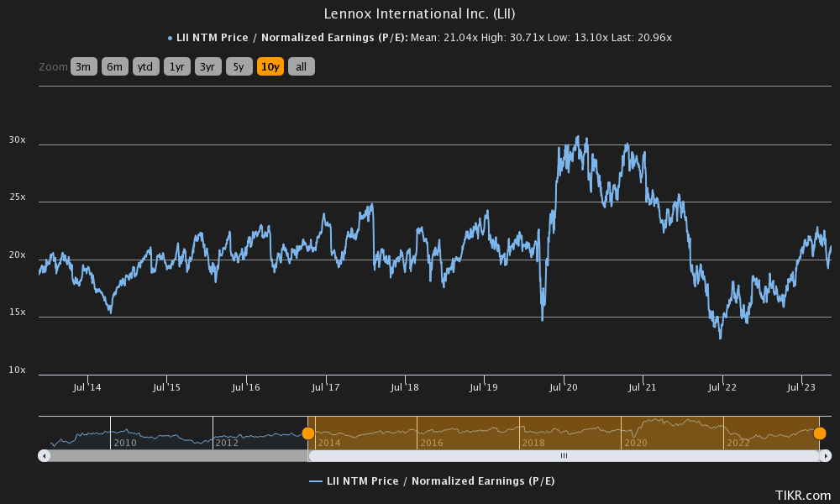Select the 3m zoom range button
This screenshot has width=840, height=504.
click(x=83, y=66)
